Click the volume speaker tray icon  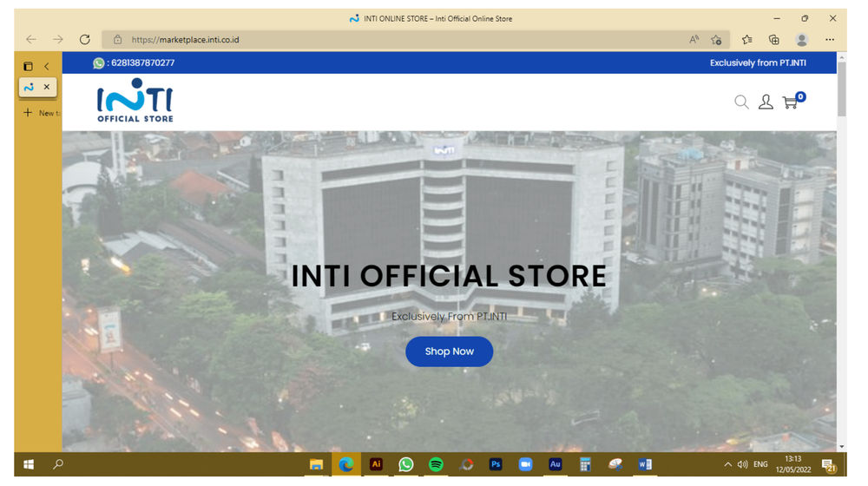pos(742,464)
